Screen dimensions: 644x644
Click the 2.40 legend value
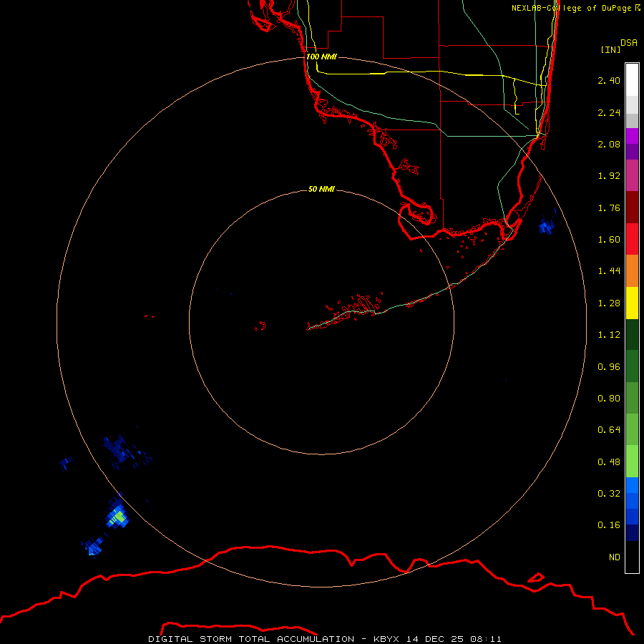[609, 80]
